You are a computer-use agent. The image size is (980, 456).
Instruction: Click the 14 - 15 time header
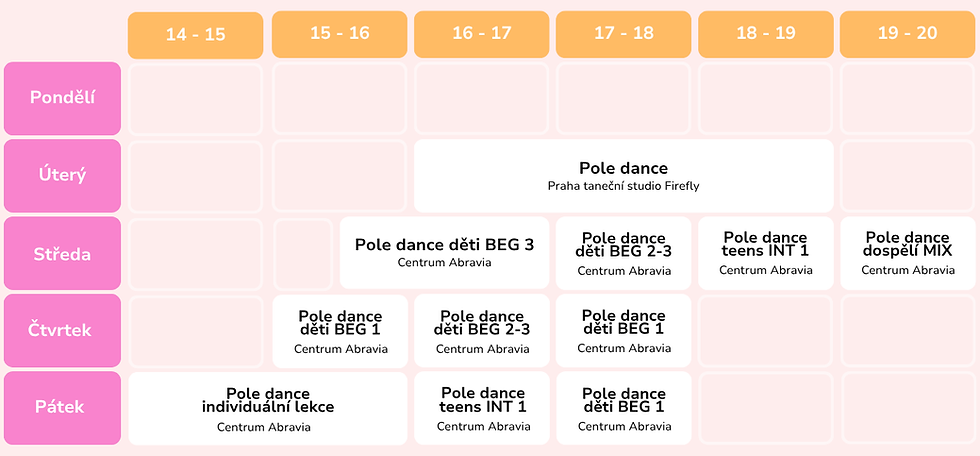196,35
